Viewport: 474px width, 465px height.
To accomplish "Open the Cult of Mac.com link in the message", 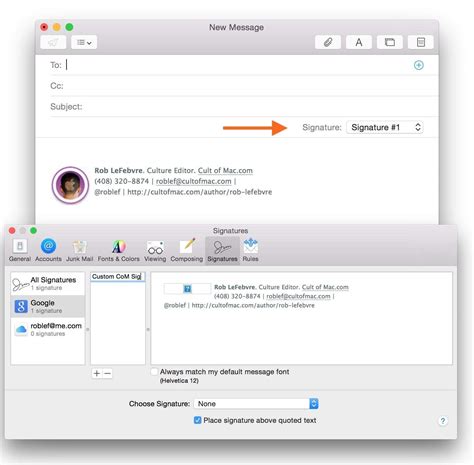I will point(225,170).
